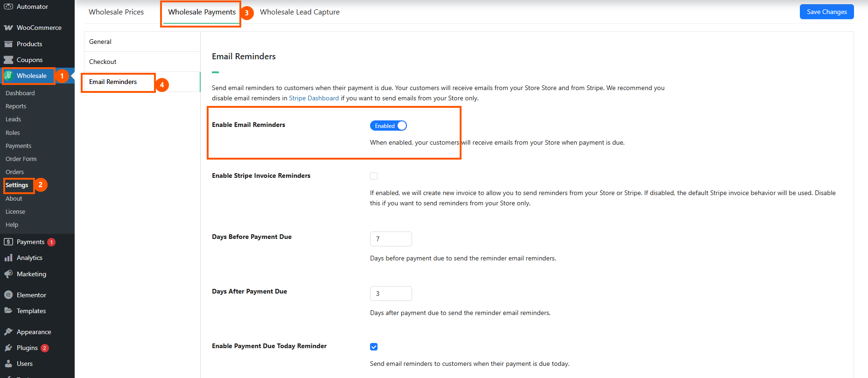Click the Save Changes button
868x378 pixels.
826,12
